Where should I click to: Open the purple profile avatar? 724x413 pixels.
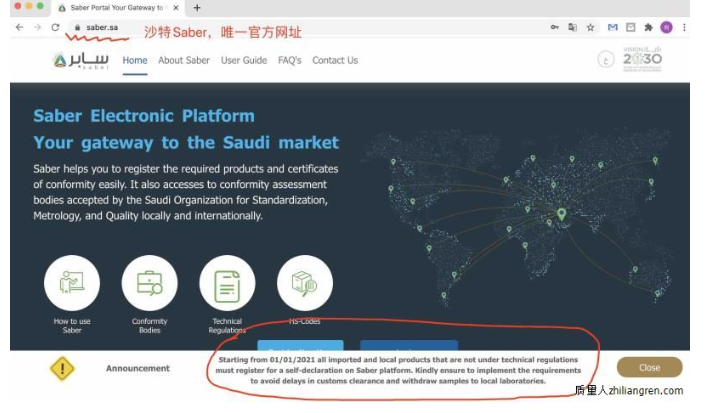click(x=666, y=27)
